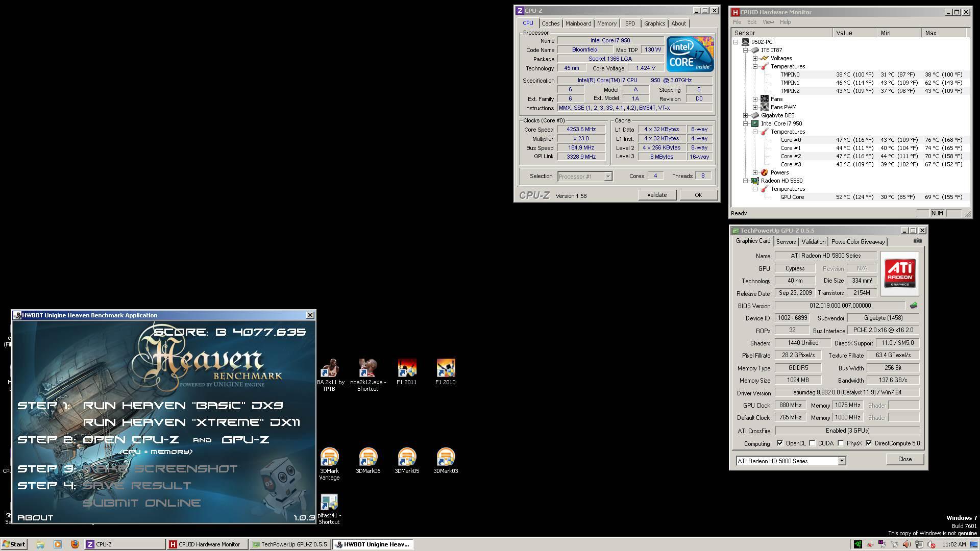The image size is (980, 551).
Task: Click the GPU-Z screenshot camera icon
Action: click(918, 241)
